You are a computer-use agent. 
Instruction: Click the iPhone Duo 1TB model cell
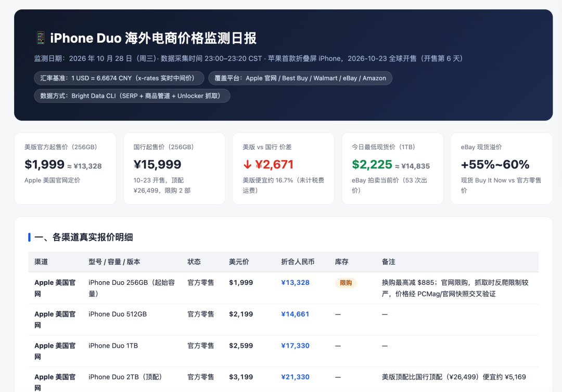click(113, 345)
